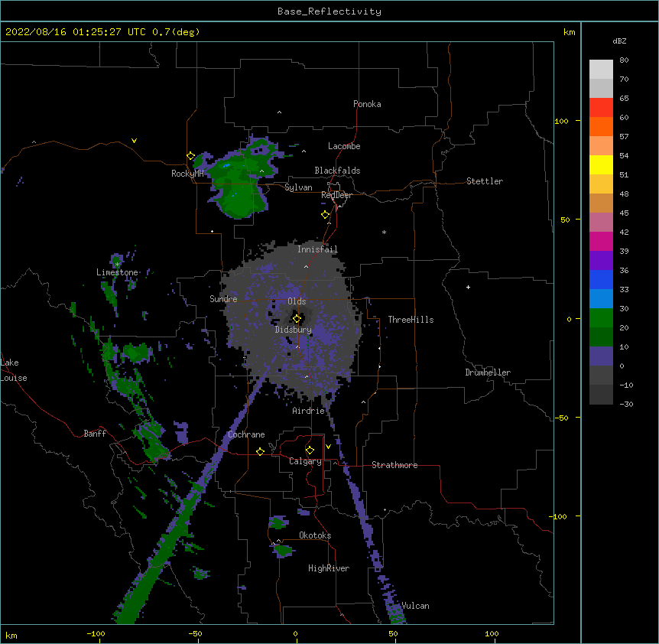
Task: Click the ThreeHills town label
Action: tap(411, 320)
